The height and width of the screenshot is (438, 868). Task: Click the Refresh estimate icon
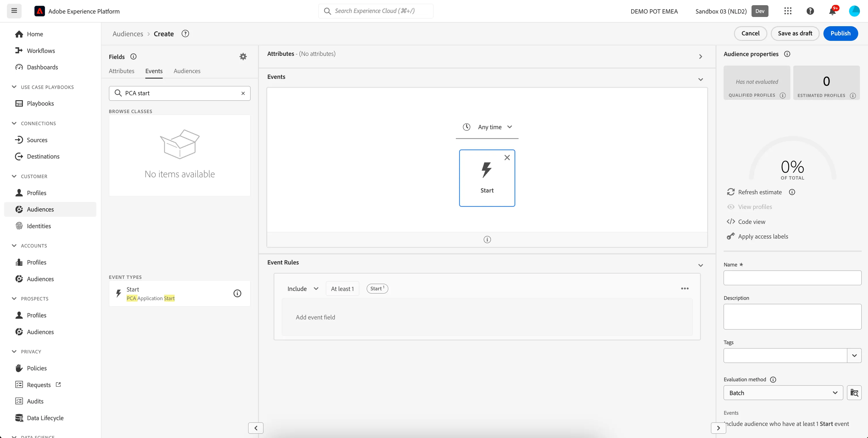click(x=731, y=192)
